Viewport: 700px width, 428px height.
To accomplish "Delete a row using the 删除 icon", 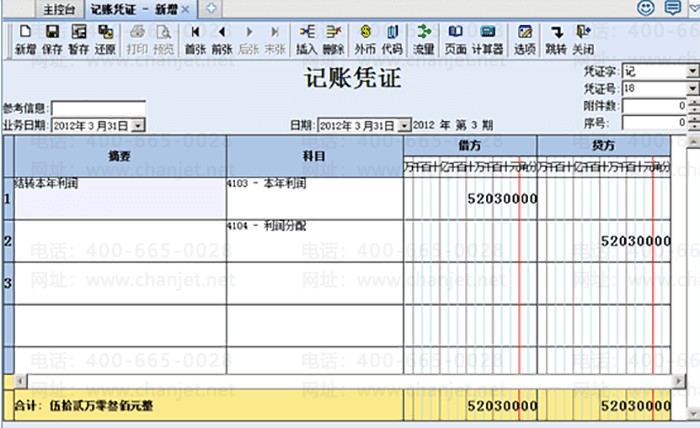I will 333,39.
